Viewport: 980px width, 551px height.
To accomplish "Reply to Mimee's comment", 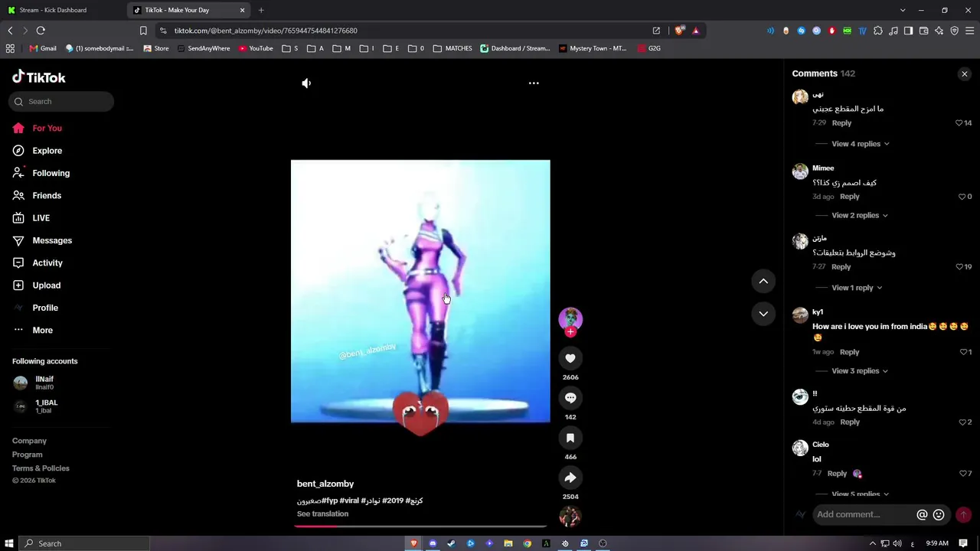I will (x=850, y=197).
